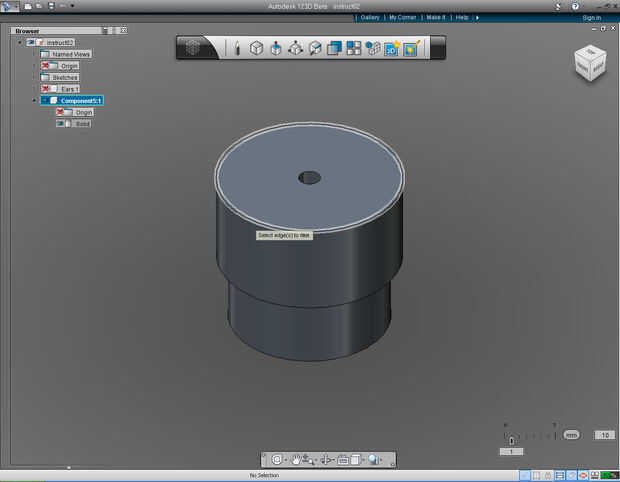Open the Gallery menu

(x=370, y=17)
